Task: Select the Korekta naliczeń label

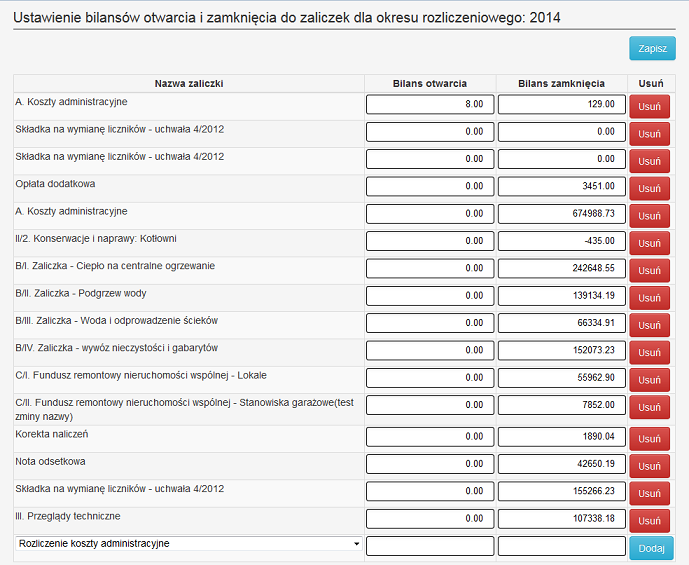Action: (52, 434)
